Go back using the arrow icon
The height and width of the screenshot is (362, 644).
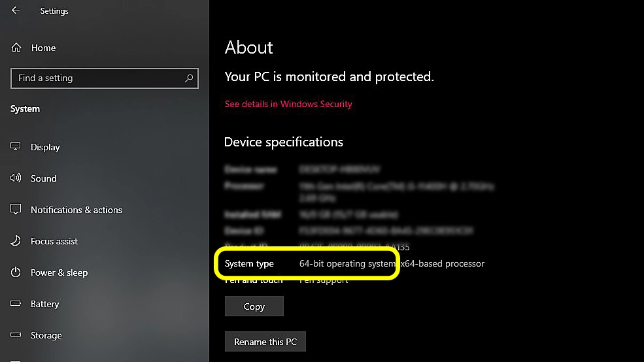(16, 10)
